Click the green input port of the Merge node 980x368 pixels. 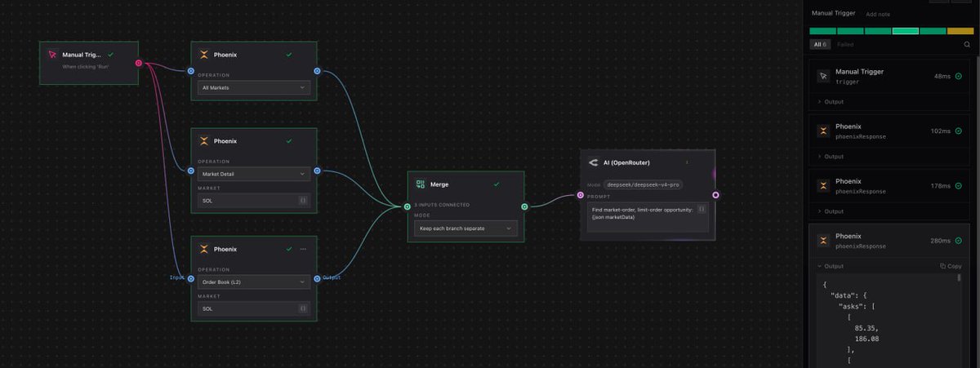[408, 206]
